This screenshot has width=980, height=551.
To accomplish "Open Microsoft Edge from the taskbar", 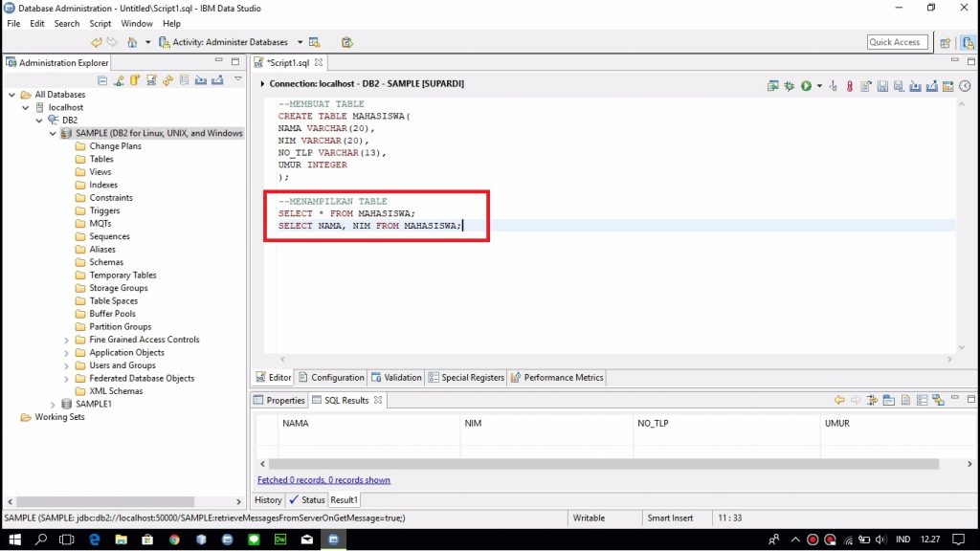I will click(94, 540).
